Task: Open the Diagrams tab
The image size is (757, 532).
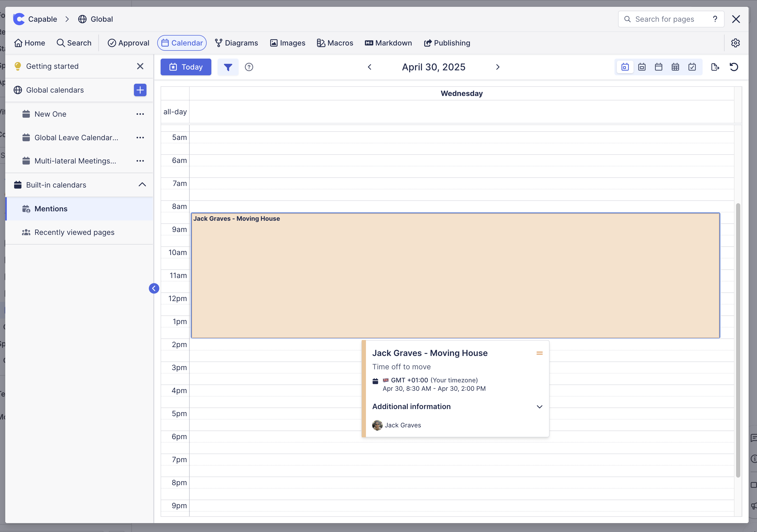Action: 236,43
